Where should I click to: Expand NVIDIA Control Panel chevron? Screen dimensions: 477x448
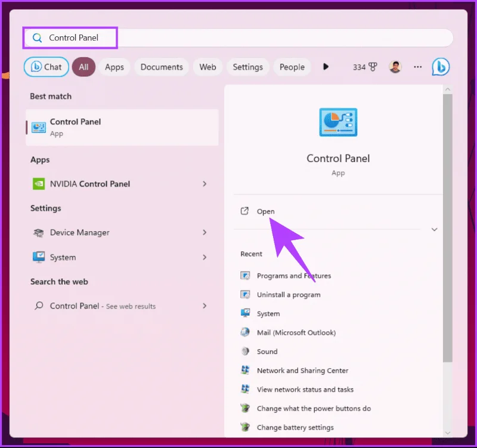[205, 183]
